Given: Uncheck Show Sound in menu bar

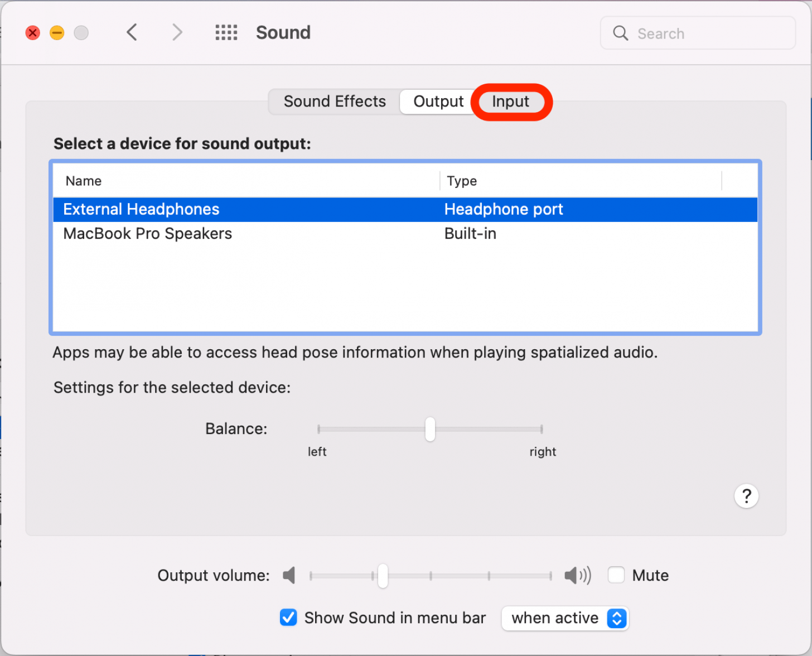Looking at the screenshot, I should [288, 618].
